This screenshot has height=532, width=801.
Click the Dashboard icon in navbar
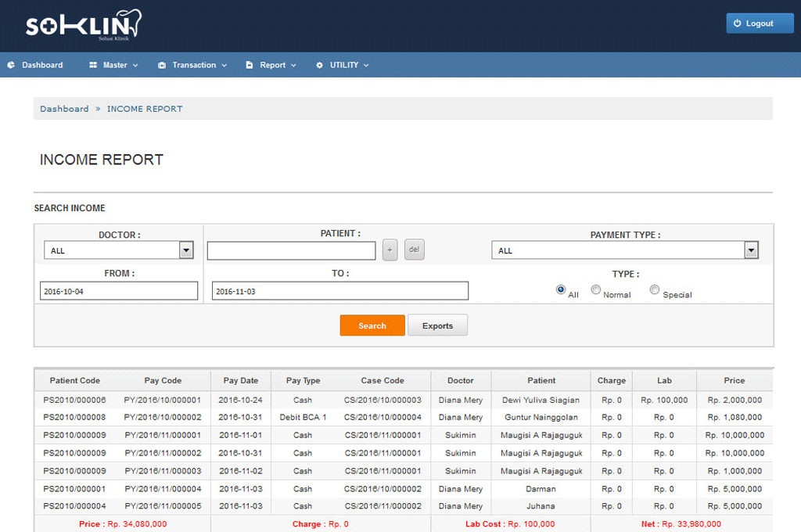pos(11,65)
